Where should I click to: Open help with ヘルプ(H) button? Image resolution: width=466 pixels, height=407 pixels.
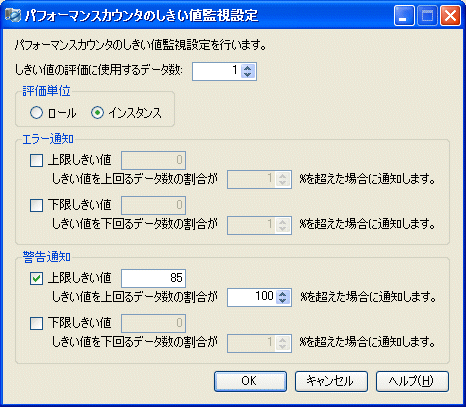(x=412, y=381)
